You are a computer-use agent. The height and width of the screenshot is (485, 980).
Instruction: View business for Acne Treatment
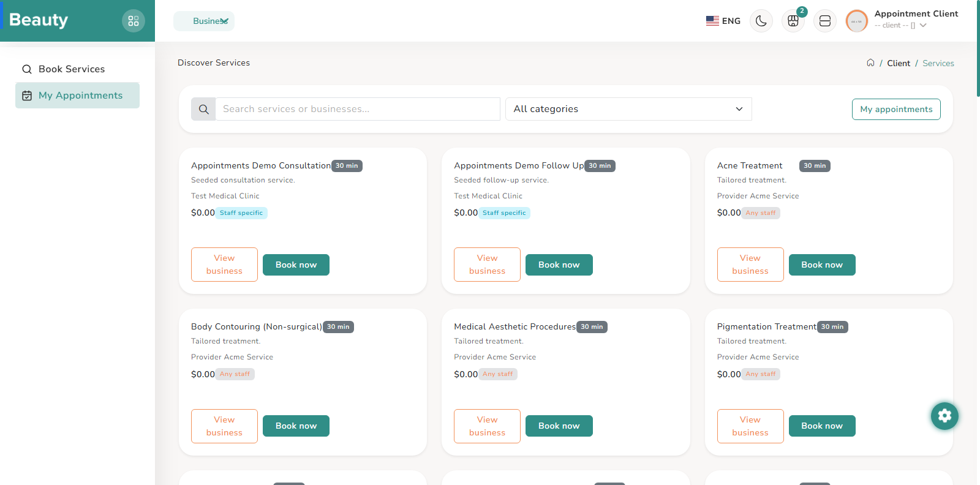pos(750,265)
